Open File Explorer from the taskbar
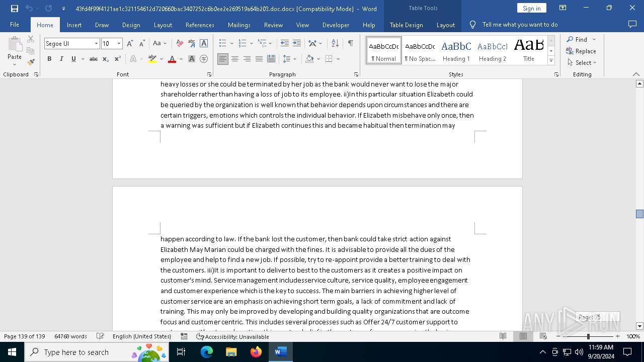Viewport: 644px width, 362px height. coord(231,352)
